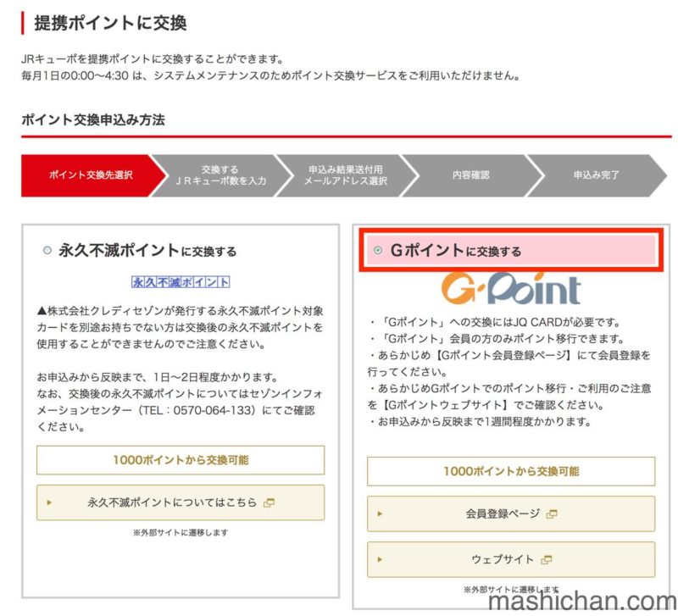Screen dimensions: 678x616
Task: Select the Gポイント radio button
Action: [x=378, y=250]
